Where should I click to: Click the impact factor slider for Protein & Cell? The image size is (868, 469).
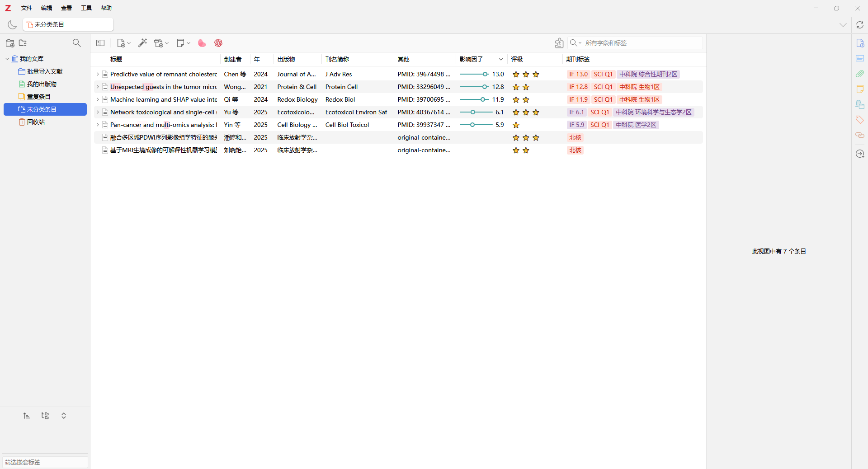click(474, 87)
